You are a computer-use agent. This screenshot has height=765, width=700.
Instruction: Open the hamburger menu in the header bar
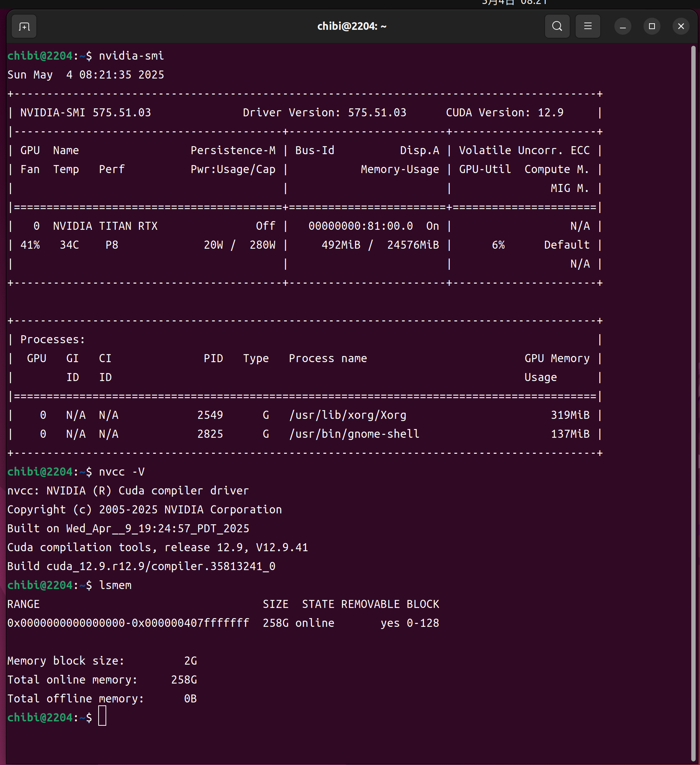pos(587,26)
